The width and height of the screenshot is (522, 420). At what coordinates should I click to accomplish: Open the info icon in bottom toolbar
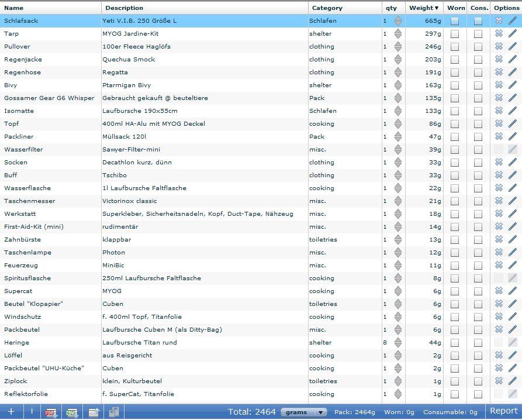tap(32, 412)
